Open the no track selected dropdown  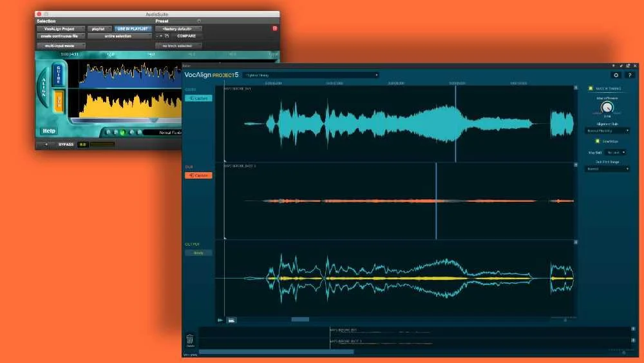pyautogui.click(x=178, y=46)
